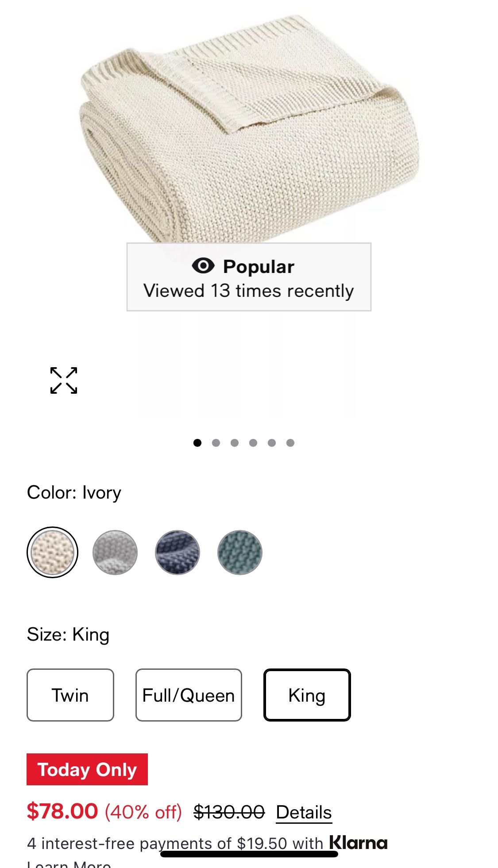Tap the home indicator bar

point(249,854)
